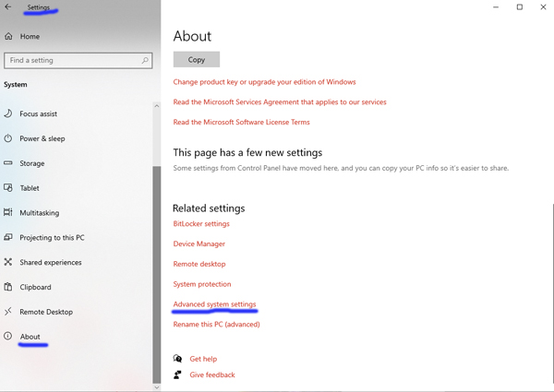
Task: Open Focus assist settings page
Action: pyautogui.click(x=38, y=114)
